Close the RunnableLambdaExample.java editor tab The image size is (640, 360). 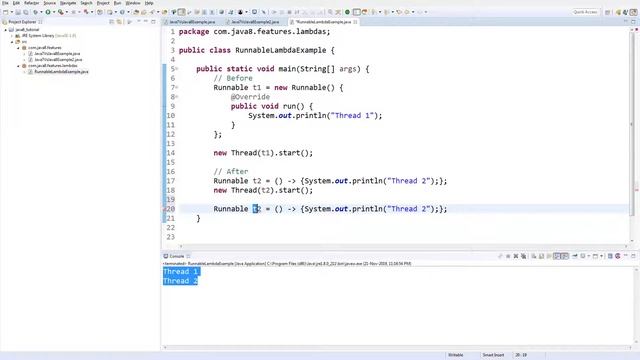click(x=356, y=22)
